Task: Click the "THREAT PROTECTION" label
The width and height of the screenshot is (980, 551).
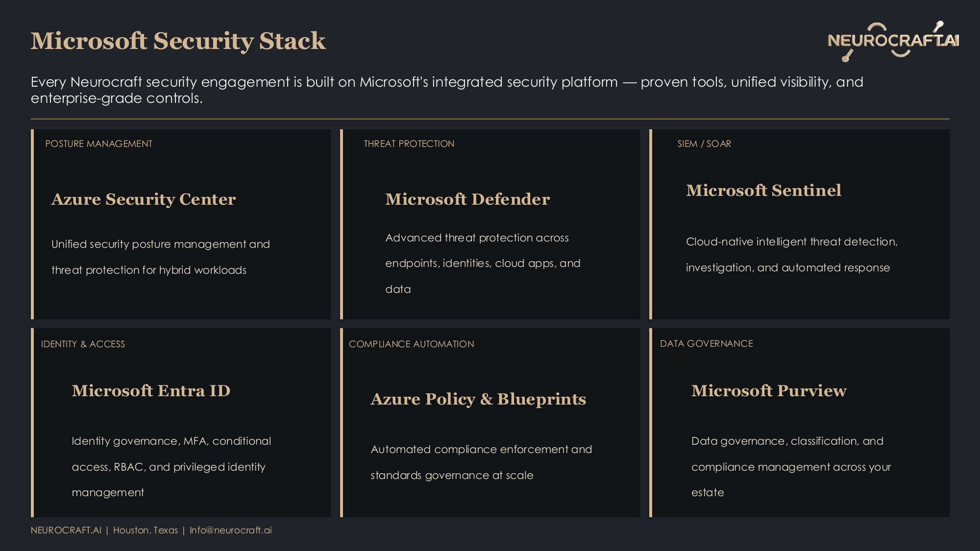Action: tap(409, 144)
